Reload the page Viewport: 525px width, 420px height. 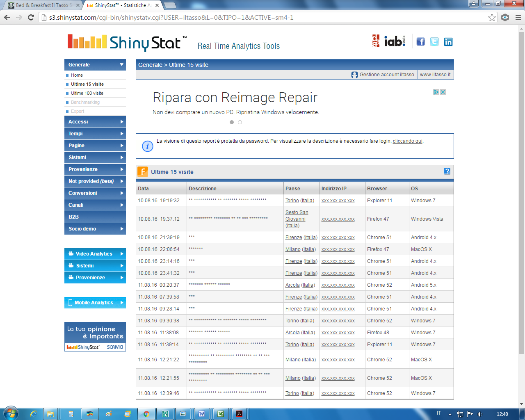(x=31, y=17)
